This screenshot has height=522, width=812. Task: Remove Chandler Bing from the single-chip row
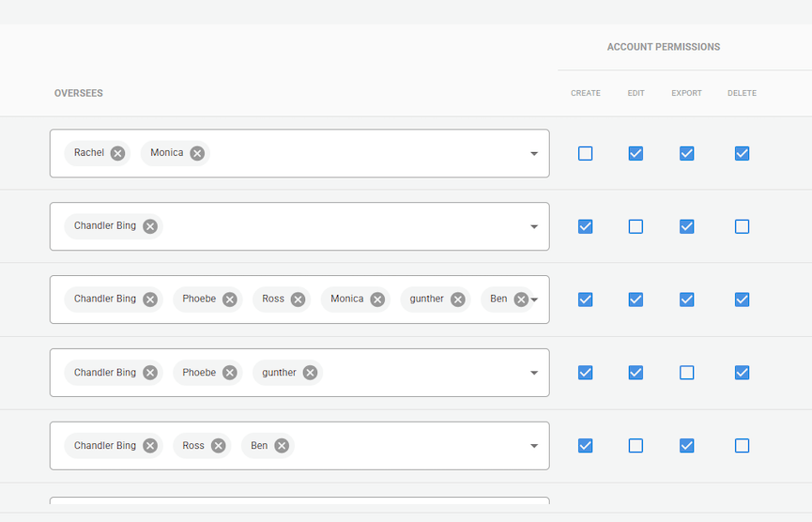150,226
